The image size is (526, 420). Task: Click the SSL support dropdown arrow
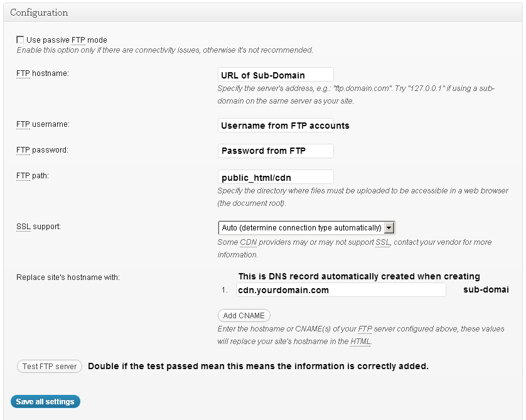389,228
